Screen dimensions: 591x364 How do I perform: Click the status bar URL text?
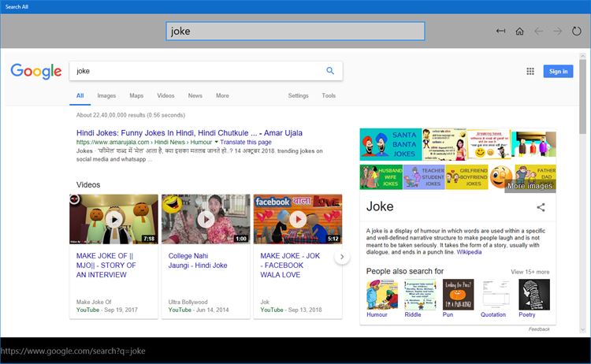(x=72, y=351)
